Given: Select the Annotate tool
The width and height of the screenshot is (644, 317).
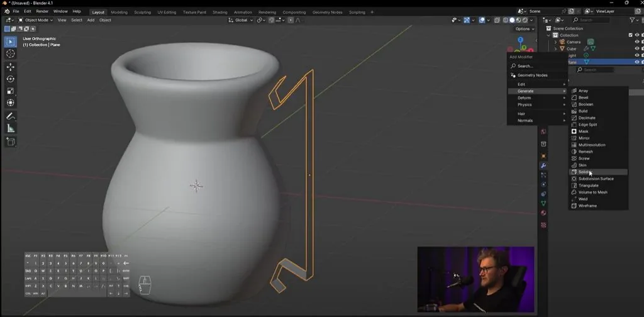Looking at the screenshot, I should (11, 116).
